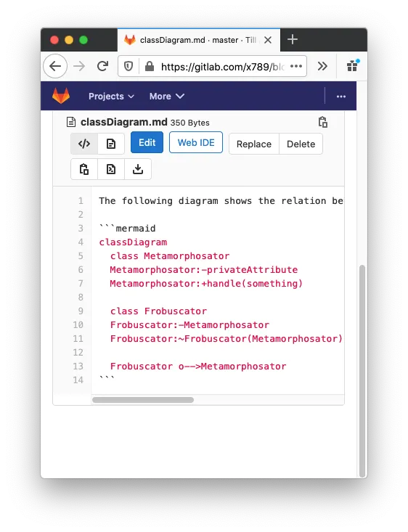
Task: Open file in Web IDE
Action: [196, 142]
